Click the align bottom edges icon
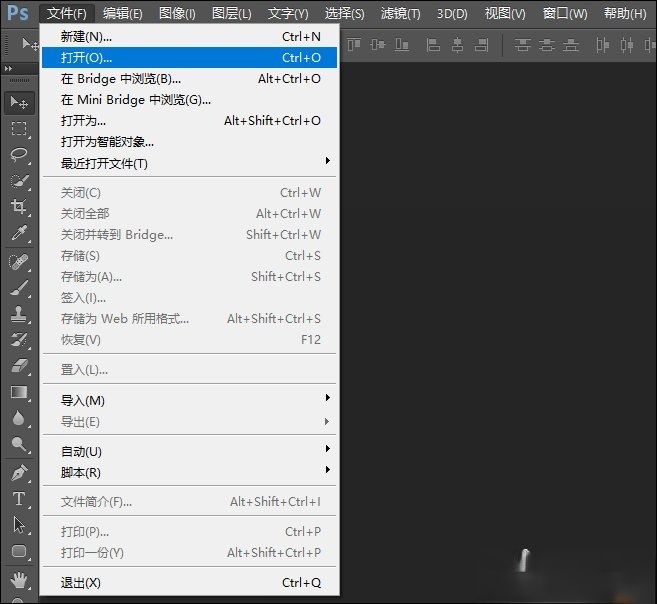The image size is (657, 604). (402, 44)
